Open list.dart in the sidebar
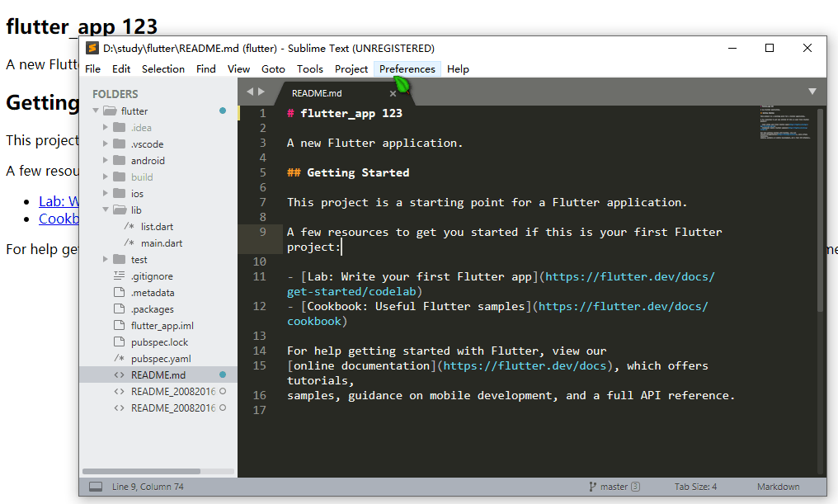Viewport: 838px width, 504px height. tap(157, 227)
